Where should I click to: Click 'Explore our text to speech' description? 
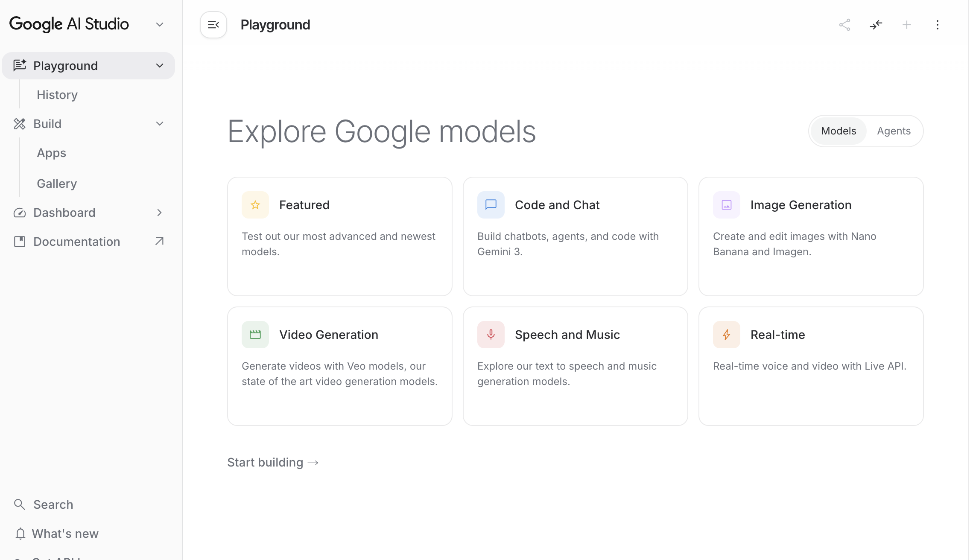click(x=567, y=374)
